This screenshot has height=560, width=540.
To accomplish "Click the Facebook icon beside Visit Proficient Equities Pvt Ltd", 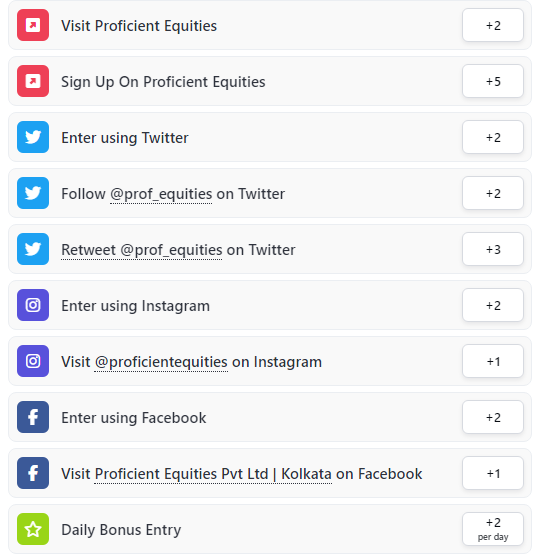I will point(33,473).
